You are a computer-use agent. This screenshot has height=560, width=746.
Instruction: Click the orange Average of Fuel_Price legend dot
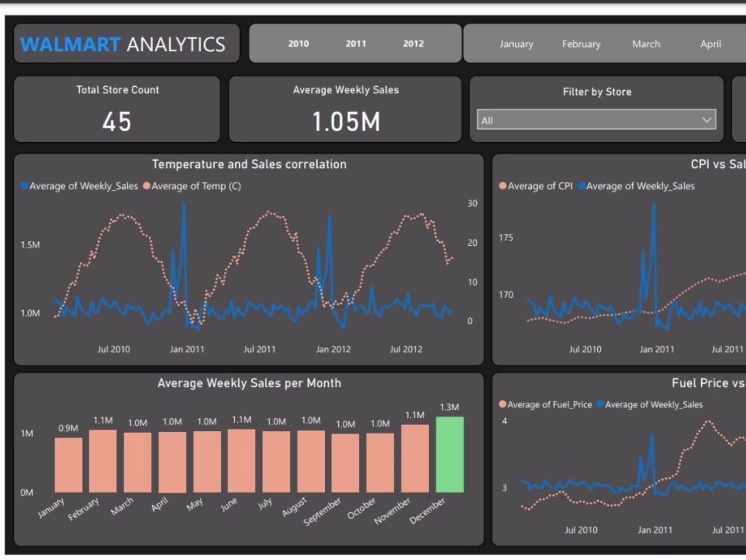502,404
